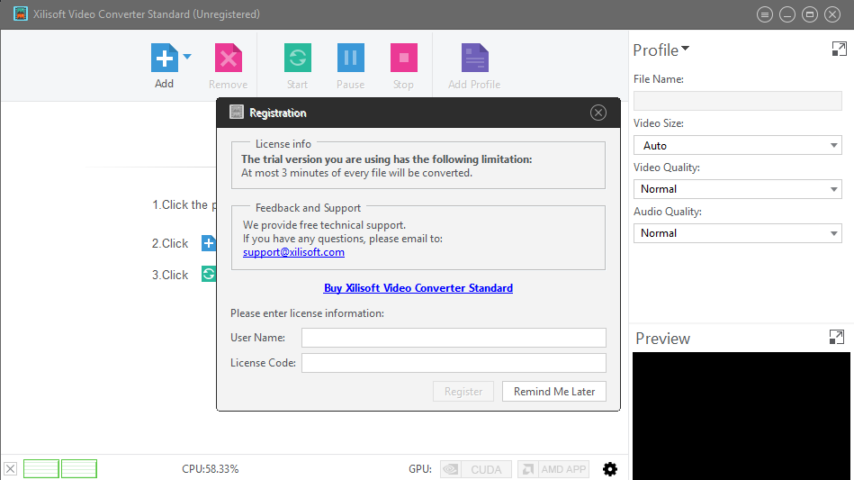Click the status bar X icon
This screenshot has width=854, height=480.
[x=10, y=469]
